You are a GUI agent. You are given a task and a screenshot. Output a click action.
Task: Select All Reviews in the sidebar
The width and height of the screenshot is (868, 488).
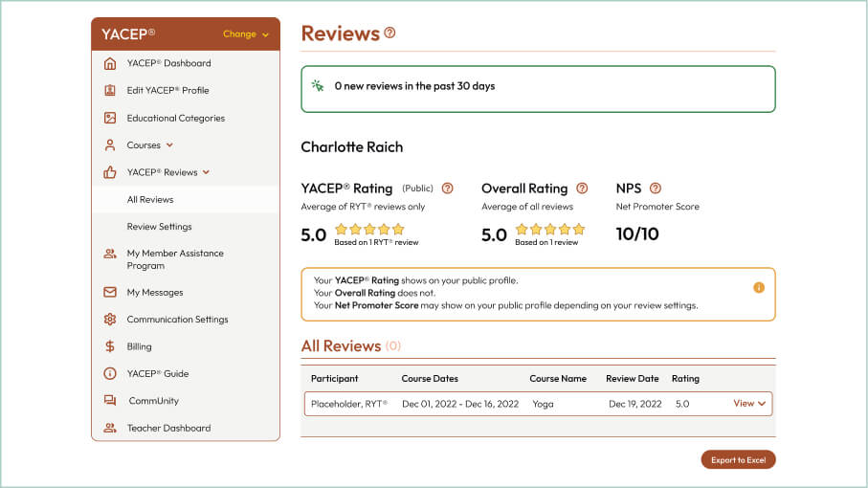coord(150,200)
